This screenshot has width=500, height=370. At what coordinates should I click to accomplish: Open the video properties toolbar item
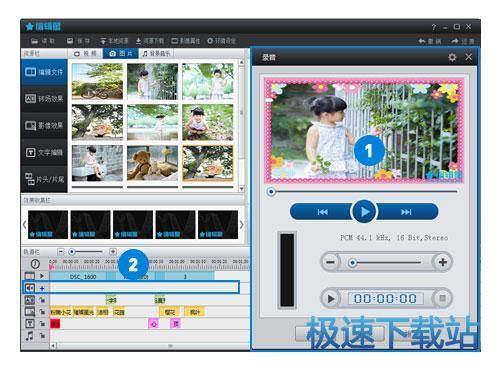click(x=185, y=41)
